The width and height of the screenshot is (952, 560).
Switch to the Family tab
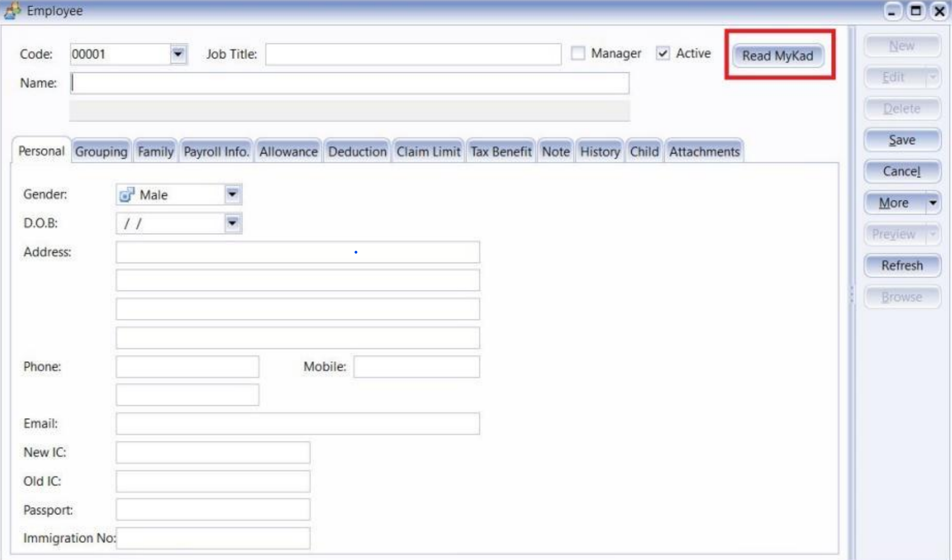(156, 152)
